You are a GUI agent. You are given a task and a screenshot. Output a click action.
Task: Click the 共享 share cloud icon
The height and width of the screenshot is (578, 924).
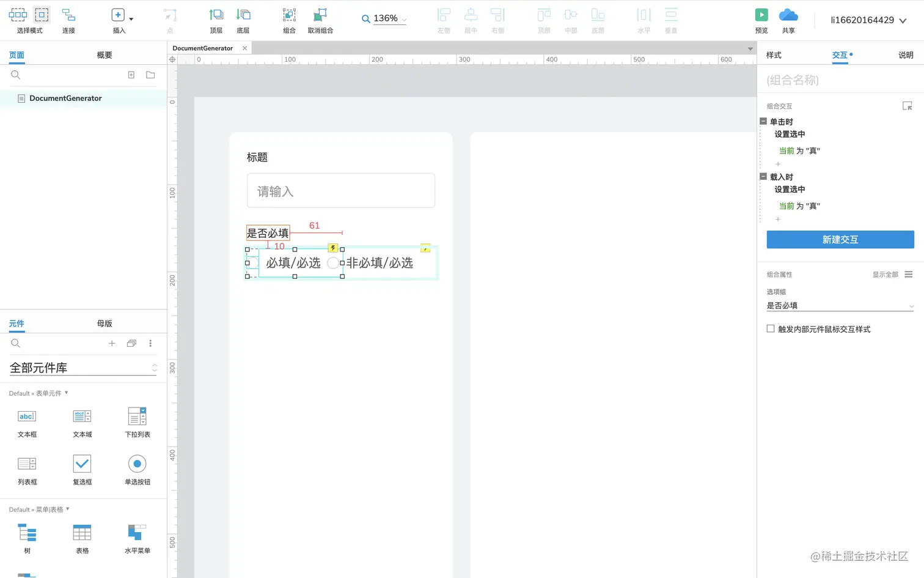pyautogui.click(x=788, y=15)
